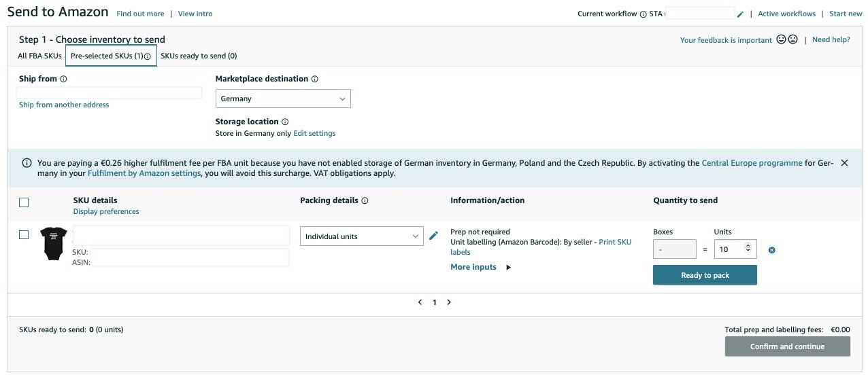Click the black bodysuit product thumbnail
The height and width of the screenshot is (375, 868).
53,244
